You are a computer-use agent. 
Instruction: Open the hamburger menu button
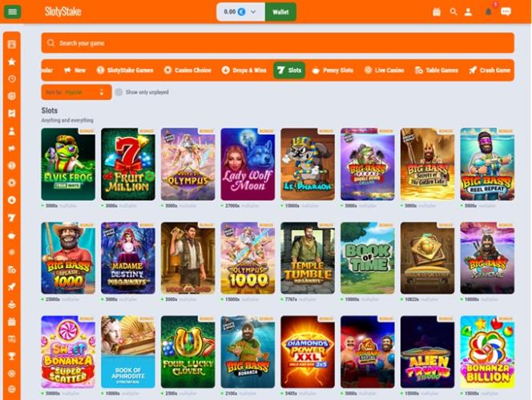(x=12, y=12)
